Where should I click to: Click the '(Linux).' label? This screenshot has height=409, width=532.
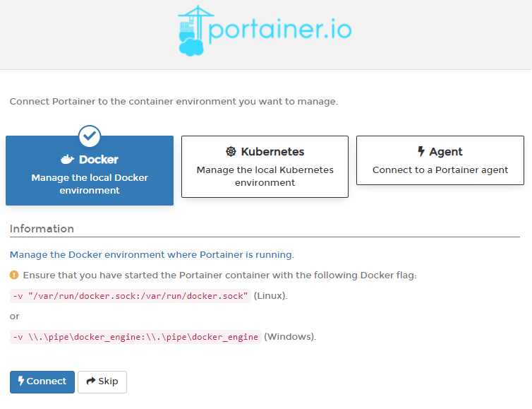(270, 296)
